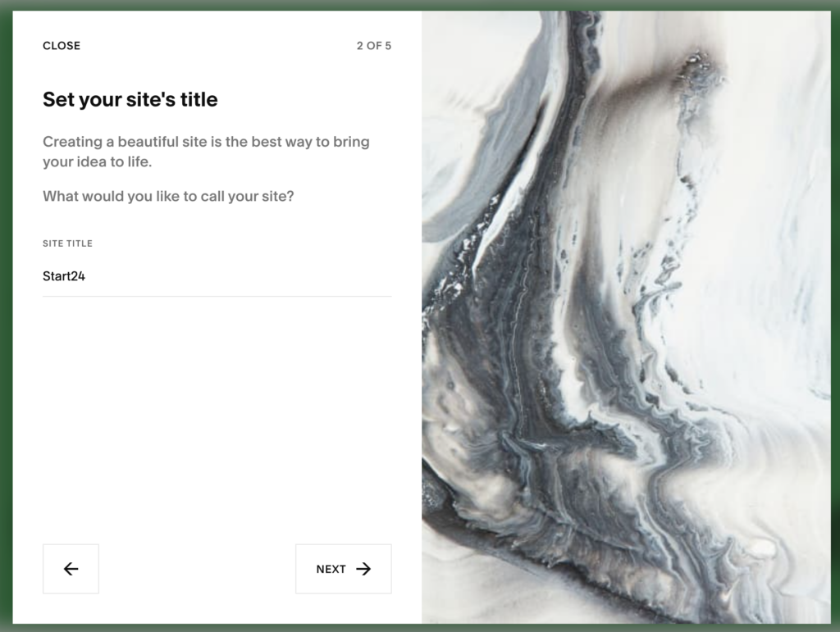
Task: Click the What would you like question text
Action: pyautogui.click(x=168, y=197)
